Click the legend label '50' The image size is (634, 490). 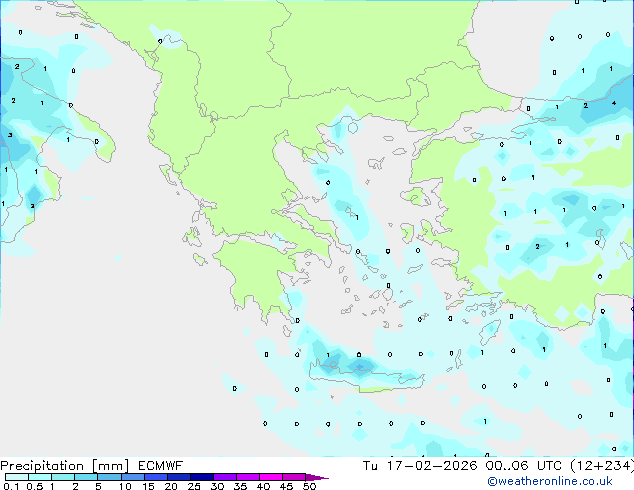310,486
